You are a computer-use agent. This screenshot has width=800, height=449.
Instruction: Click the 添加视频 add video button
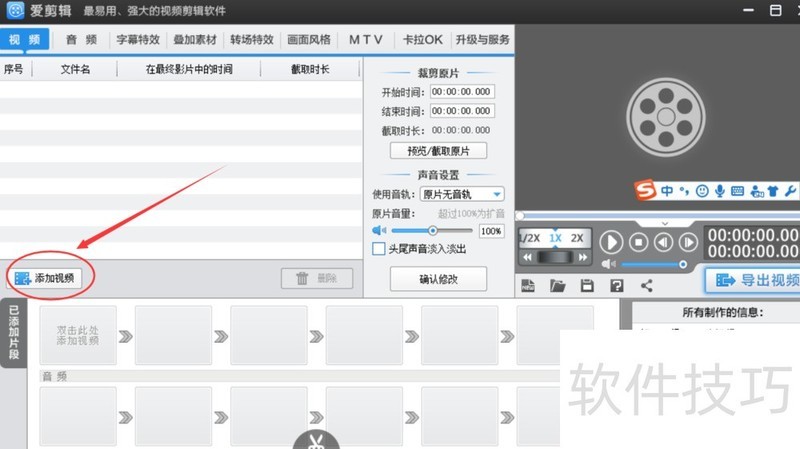[45, 278]
